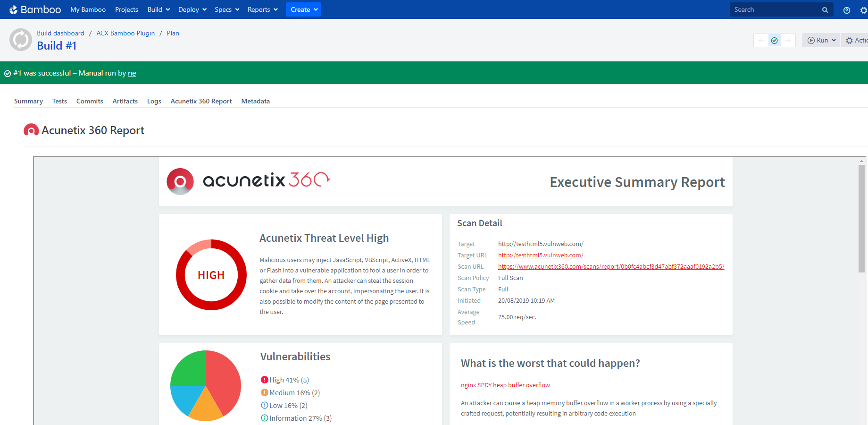Click the High severity exclamation icon
This screenshot has height=425, width=868.
[264, 380]
